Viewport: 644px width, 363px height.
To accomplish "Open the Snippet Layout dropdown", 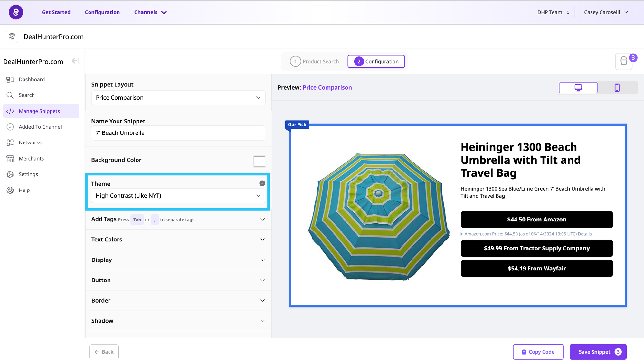I will click(178, 98).
